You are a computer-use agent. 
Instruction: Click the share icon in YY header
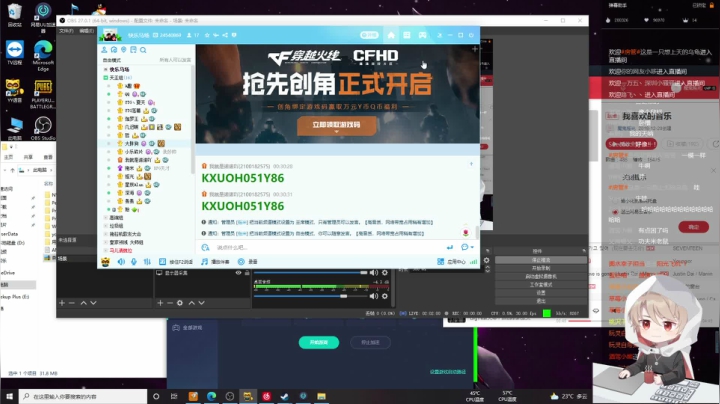(225, 35)
